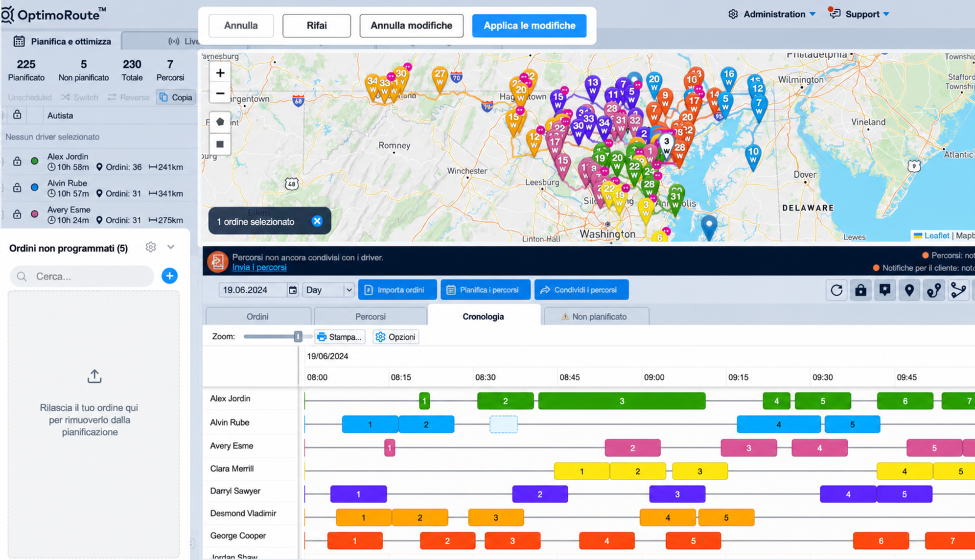Switch to the Percorsi tab
Screen dimensions: 975x560
(x=371, y=316)
